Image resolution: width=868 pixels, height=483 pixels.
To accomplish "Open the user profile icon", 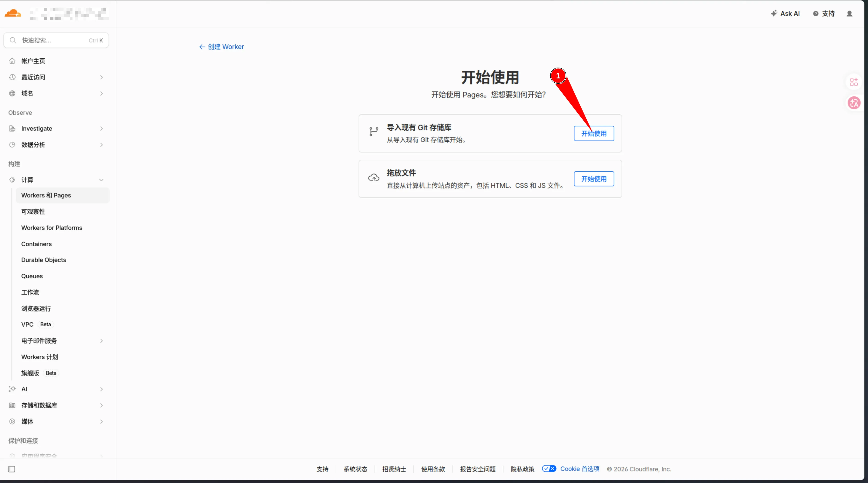I will point(850,13).
